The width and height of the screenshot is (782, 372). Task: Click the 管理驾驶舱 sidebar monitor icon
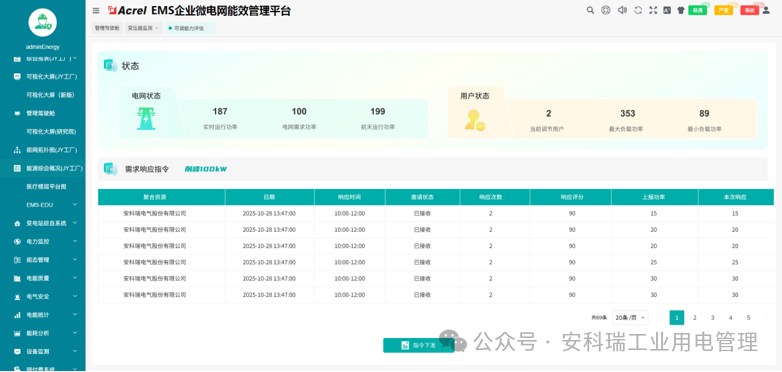[x=17, y=113]
